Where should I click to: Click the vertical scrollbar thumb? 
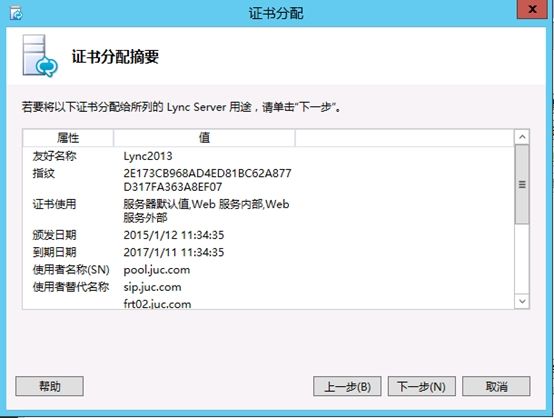[x=522, y=184]
